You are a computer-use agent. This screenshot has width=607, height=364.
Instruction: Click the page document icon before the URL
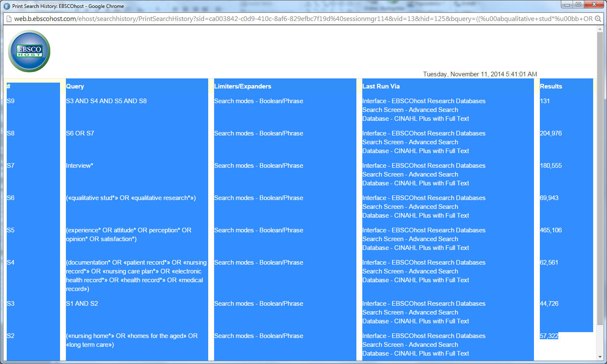[x=8, y=19]
